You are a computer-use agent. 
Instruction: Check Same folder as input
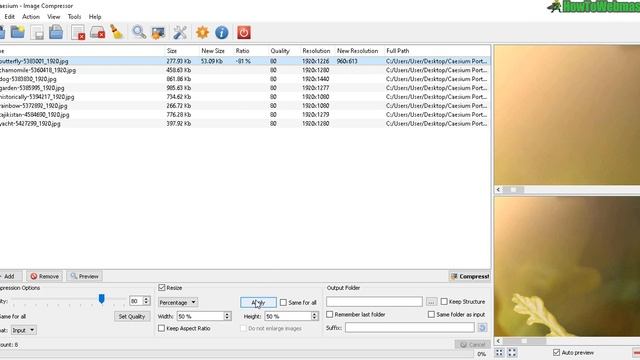point(431,314)
